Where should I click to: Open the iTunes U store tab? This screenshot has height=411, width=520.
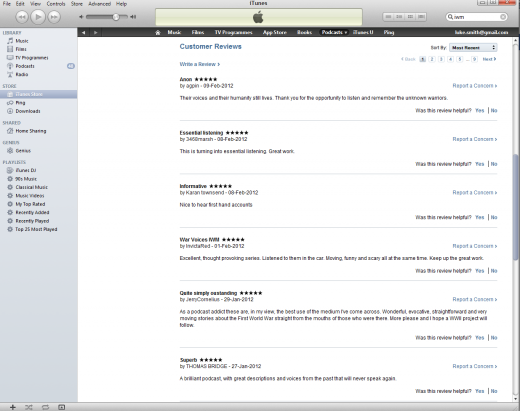pos(363,32)
